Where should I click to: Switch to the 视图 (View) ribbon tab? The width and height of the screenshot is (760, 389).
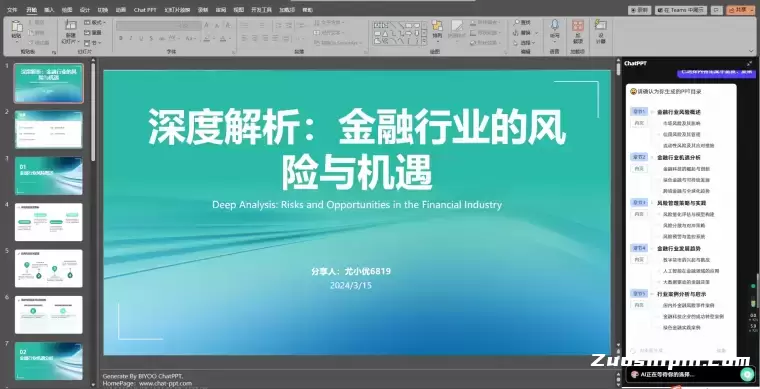point(238,10)
